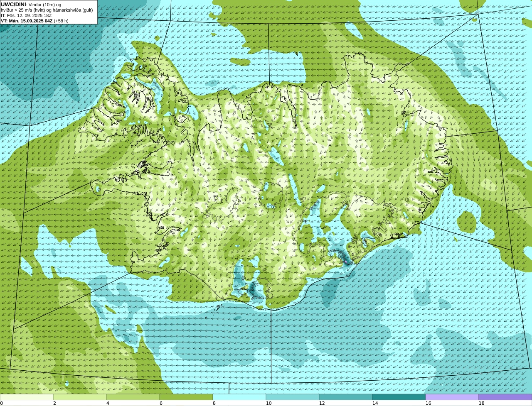The width and height of the screenshot is (532, 406).
Task: Select the "VT: Mán. 15.09.2025 04Z (+58 h)" line
Action: 35,21
